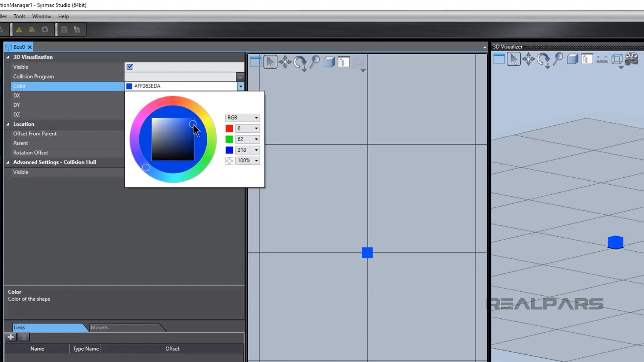Click the wireframe cube icon in the 3D Visualizer toolbar

click(x=617, y=59)
